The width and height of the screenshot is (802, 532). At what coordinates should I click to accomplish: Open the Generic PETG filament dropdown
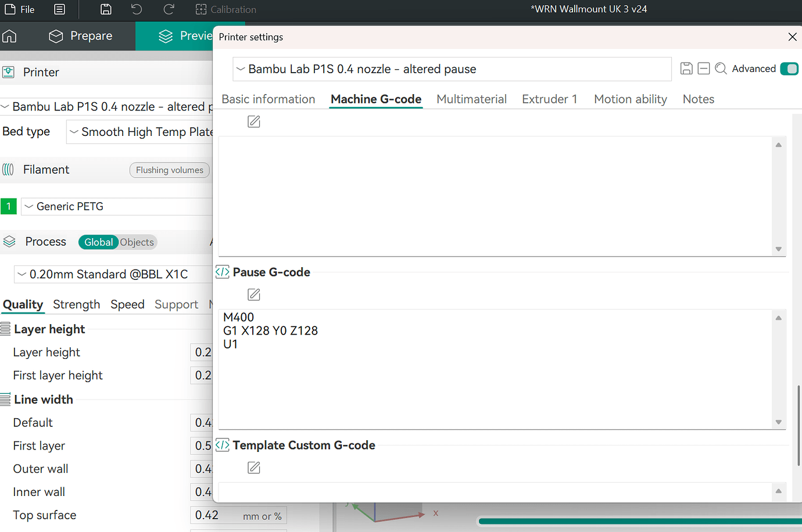pyautogui.click(x=117, y=207)
